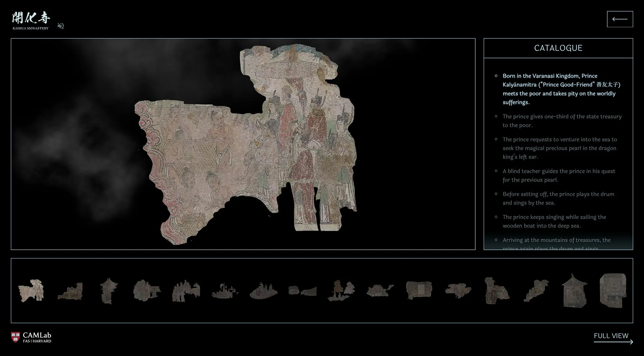The image size is (644, 356).
Task: Select the fourth mural thumbnail
Action: click(147, 290)
